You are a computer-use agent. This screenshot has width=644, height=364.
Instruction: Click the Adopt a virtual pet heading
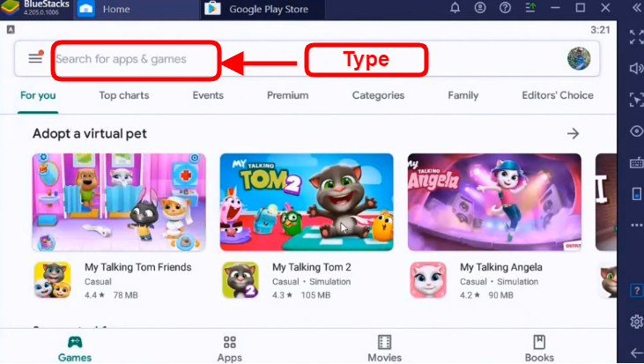point(90,133)
